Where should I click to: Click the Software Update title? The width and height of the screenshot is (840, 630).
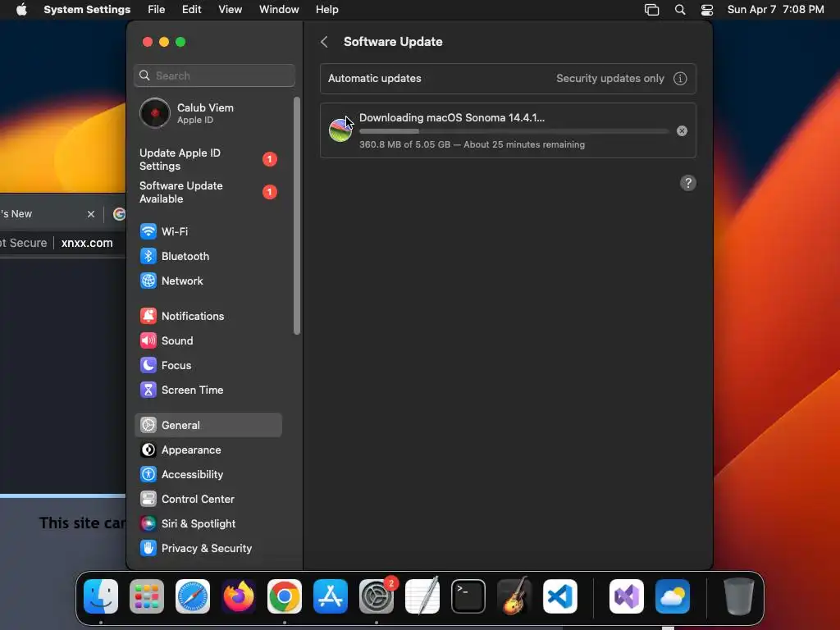393,42
